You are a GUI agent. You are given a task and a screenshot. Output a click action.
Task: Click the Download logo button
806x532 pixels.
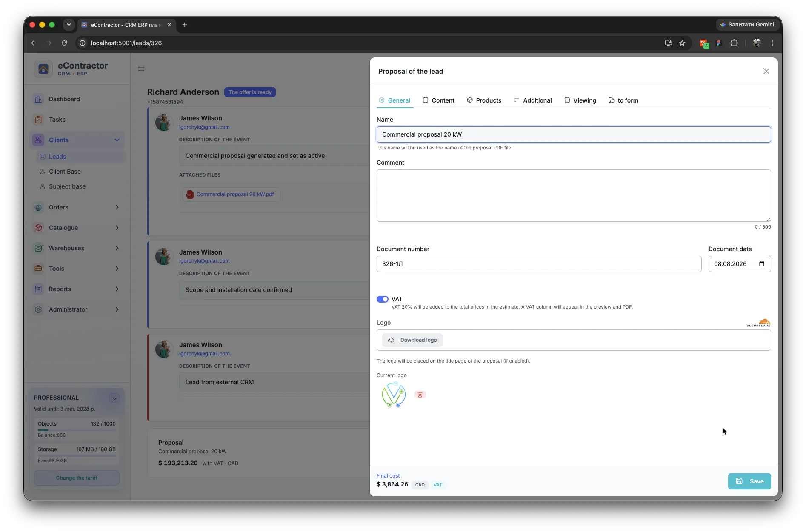(x=412, y=340)
